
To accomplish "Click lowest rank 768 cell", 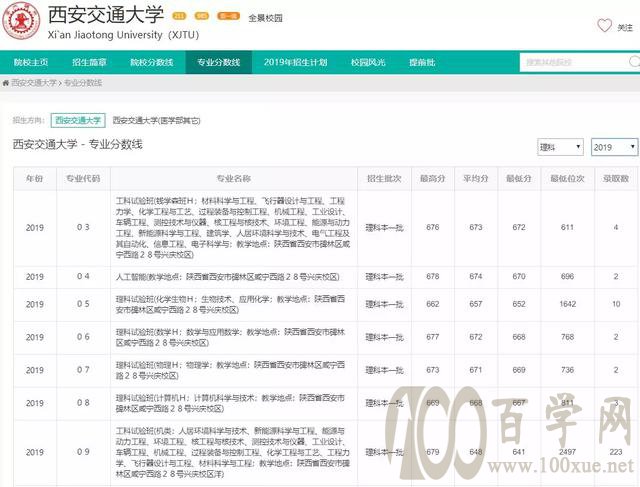I will point(567,337).
